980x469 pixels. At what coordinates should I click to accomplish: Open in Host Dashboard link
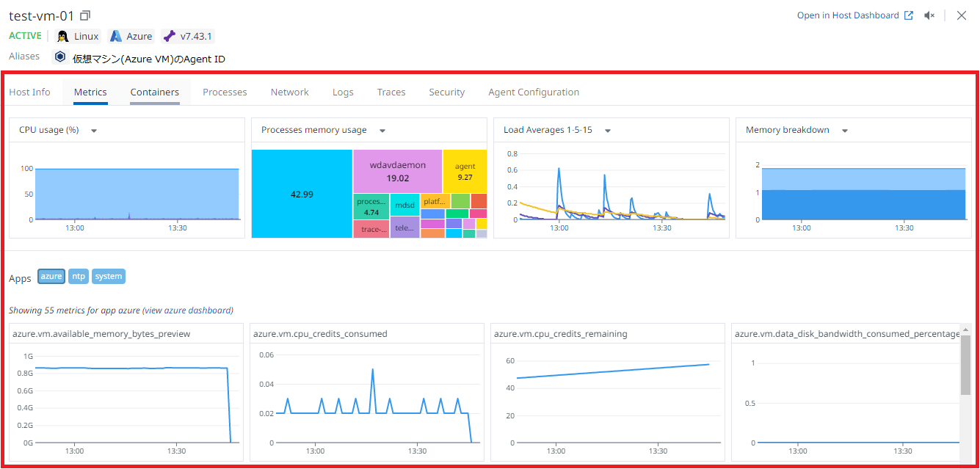(x=855, y=15)
